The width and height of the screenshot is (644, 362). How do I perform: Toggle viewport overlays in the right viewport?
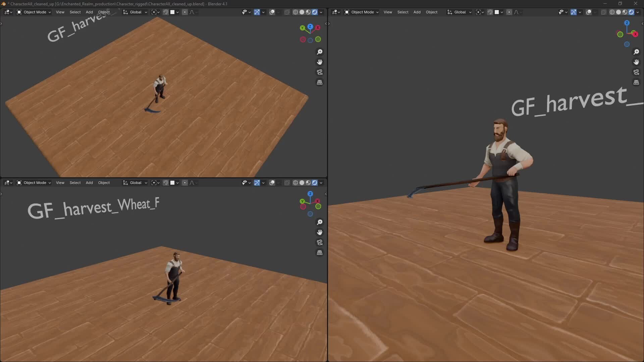pyautogui.click(x=588, y=12)
